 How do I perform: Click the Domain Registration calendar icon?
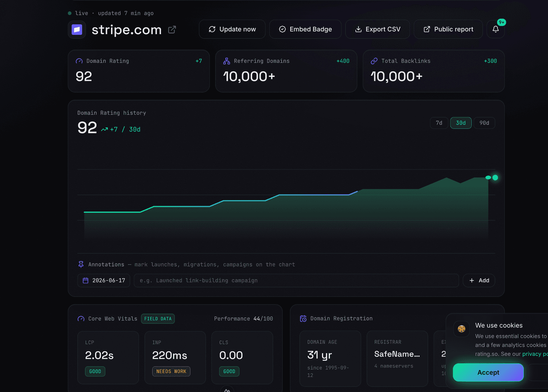point(303,318)
